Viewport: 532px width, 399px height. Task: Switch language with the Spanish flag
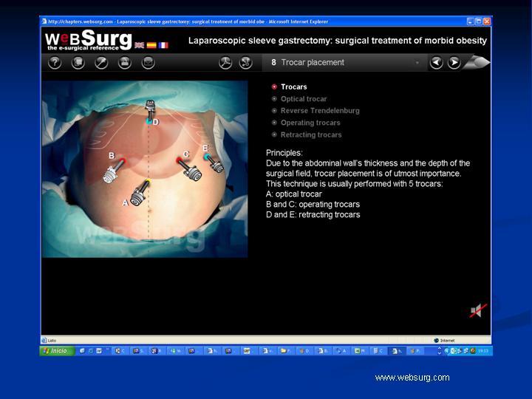(x=151, y=45)
